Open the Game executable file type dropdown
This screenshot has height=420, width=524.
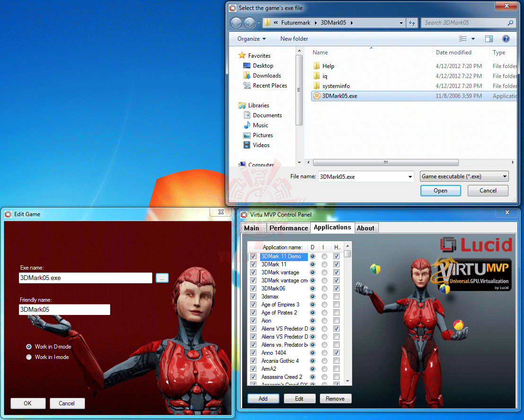pos(464,176)
